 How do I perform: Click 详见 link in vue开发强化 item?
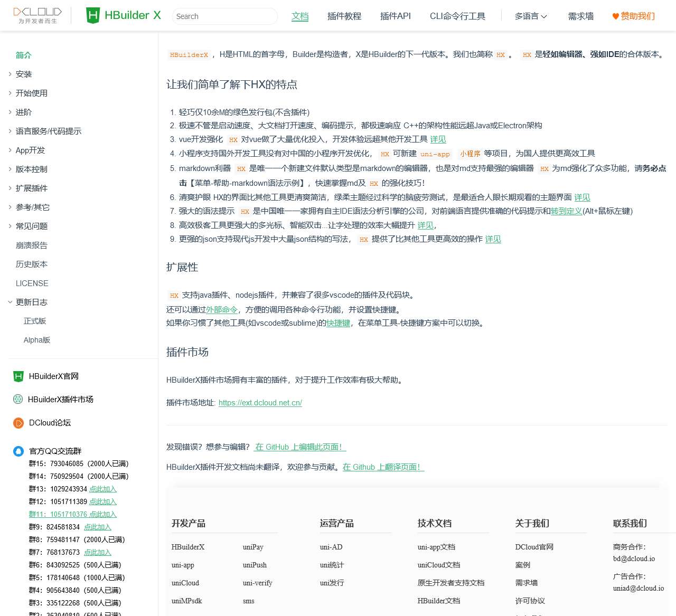(x=438, y=139)
